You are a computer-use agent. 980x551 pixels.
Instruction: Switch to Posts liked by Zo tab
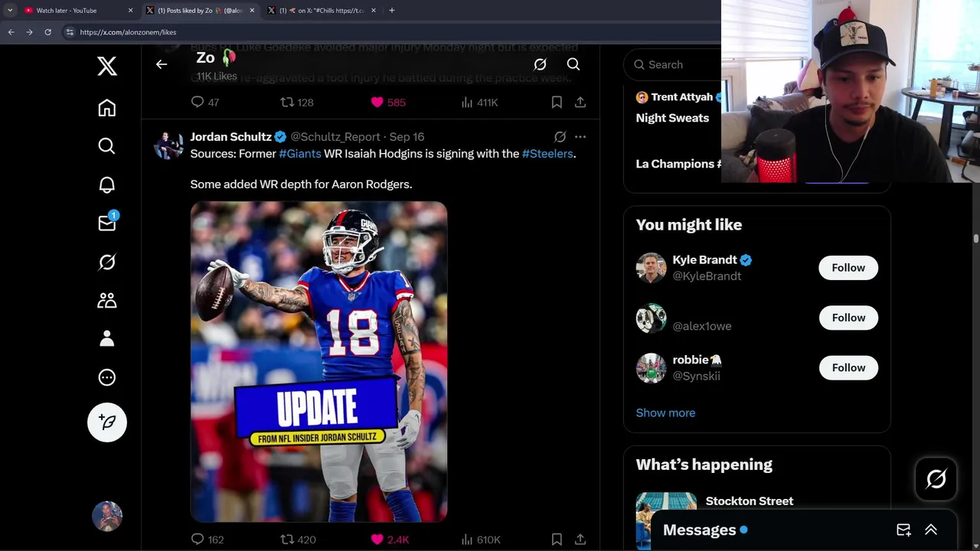201,11
